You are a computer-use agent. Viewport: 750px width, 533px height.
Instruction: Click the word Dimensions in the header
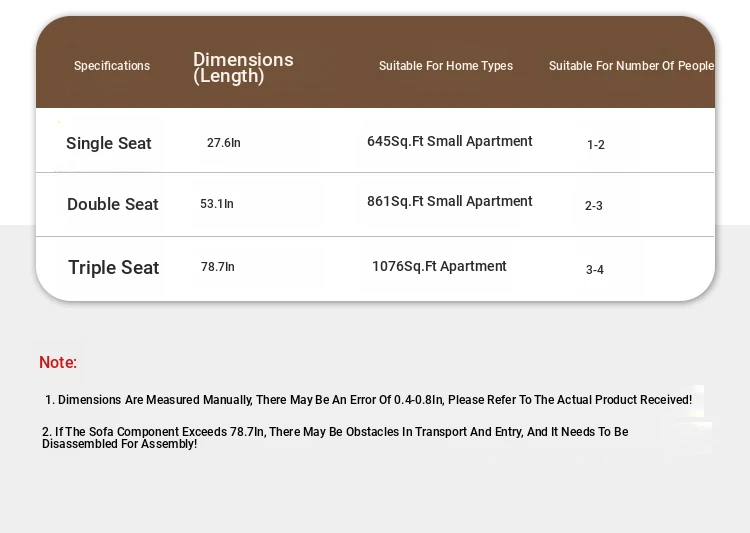click(x=243, y=59)
